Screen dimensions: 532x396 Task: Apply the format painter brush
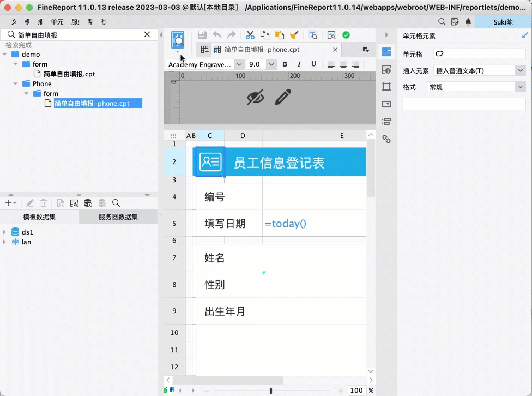pyautogui.click(x=294, y=35)
